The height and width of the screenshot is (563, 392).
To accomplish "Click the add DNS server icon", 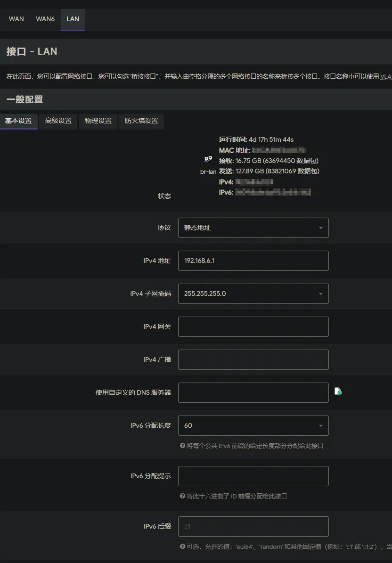I will point(338,391).
